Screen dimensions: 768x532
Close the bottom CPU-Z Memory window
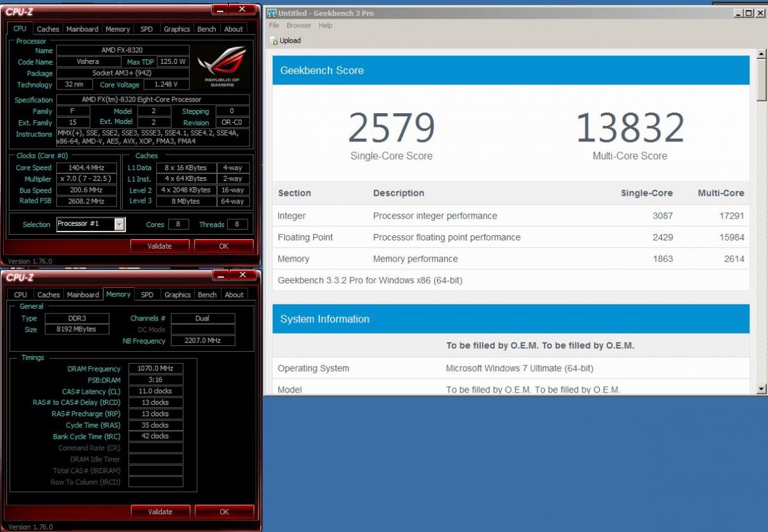tap(243, 275)
